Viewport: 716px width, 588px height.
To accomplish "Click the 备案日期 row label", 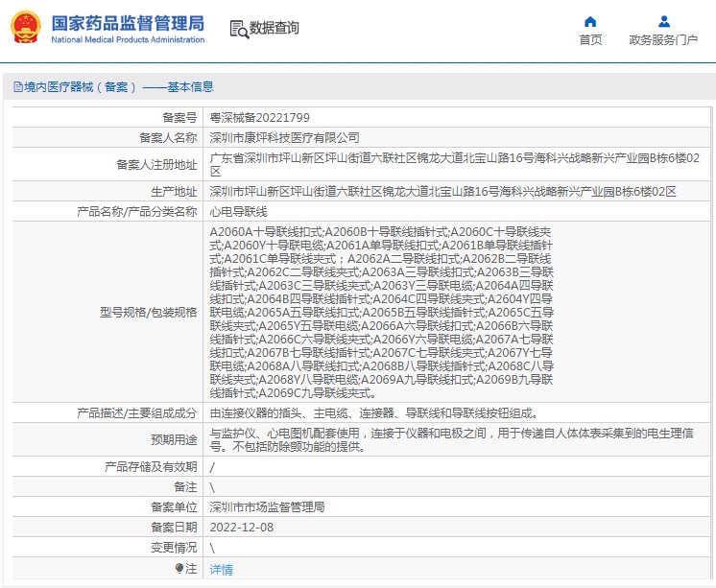I will click(x=174, y=528).
